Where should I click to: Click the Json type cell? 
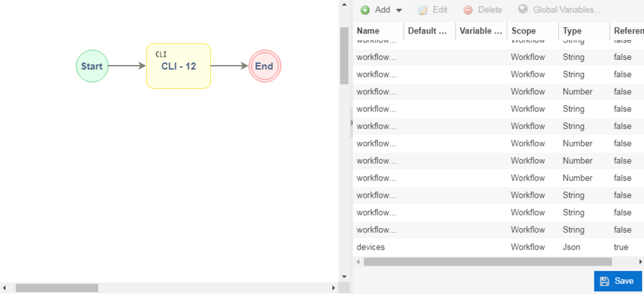click(x=571, y=247)
